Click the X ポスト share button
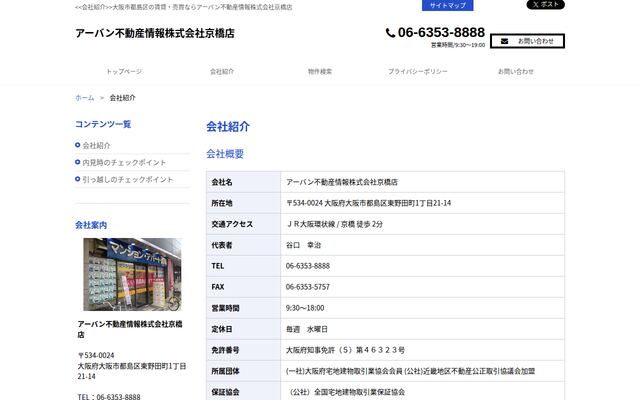Screen dimensions: 640x400 coord(545,4)
